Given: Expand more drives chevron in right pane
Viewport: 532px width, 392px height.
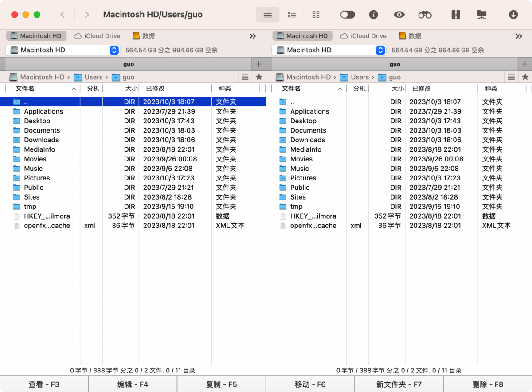Looking at the screenshot, I should click(519, 36).
